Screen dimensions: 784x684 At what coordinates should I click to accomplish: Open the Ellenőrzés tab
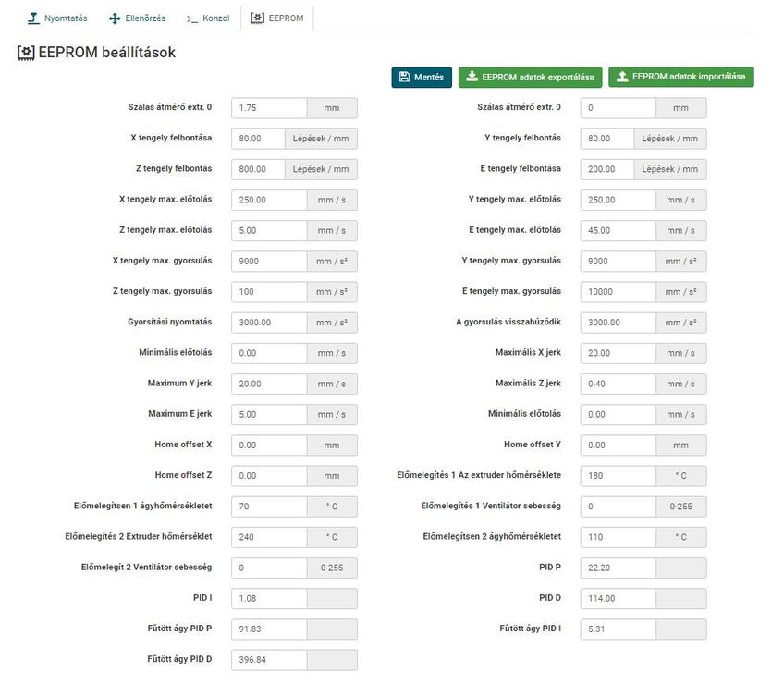pos(139,18)
